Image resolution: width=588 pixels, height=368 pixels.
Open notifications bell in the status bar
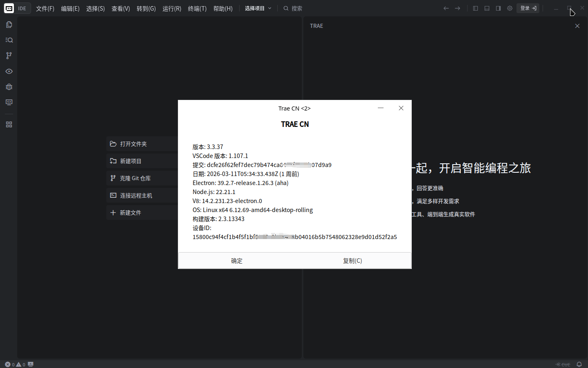[579, 364]
